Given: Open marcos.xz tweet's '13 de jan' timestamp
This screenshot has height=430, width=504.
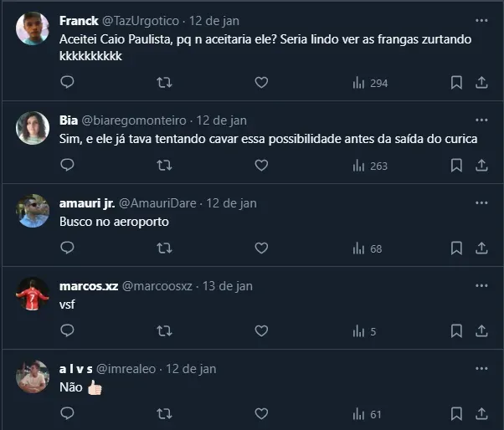Looking at the screenshot, I should (x=227, y=285).
